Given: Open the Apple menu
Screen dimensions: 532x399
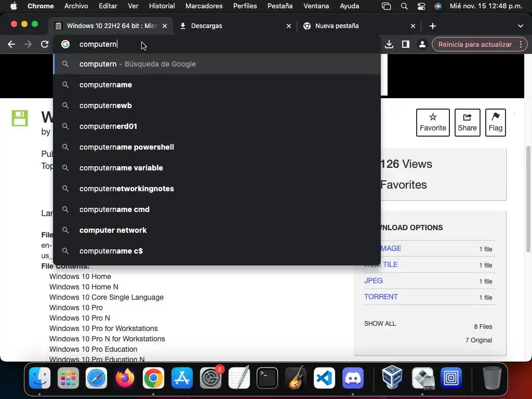Looking at the screenshot, I should (x=14, y=6).
